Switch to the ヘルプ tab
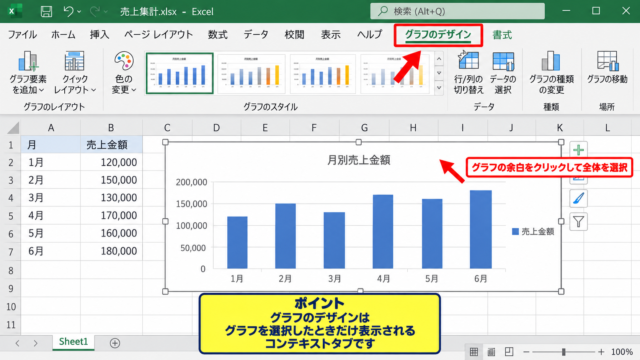Screen dimensions: 640x360 click(x=369, y=35)
